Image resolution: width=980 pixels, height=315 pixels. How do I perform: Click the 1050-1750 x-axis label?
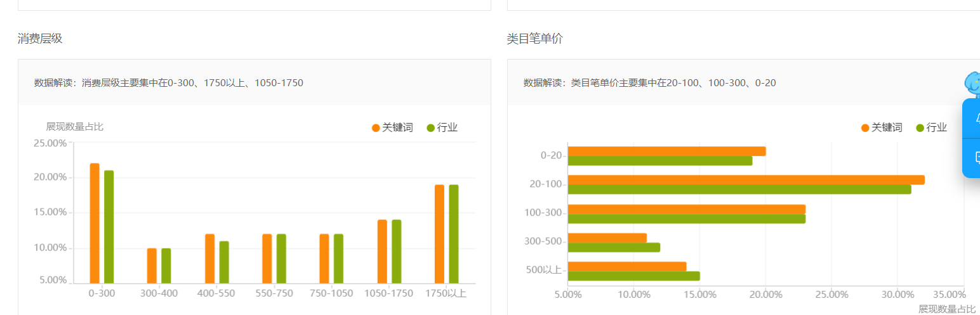click(x=389, y=293)
